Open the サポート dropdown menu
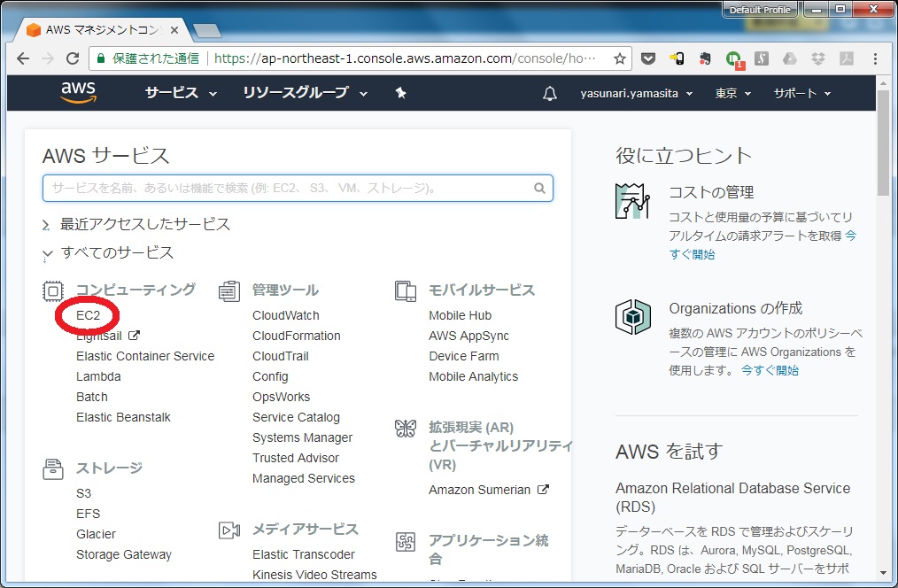Image resolution: width=898 pixels, height=588 pixels. [x=801, y=93]
